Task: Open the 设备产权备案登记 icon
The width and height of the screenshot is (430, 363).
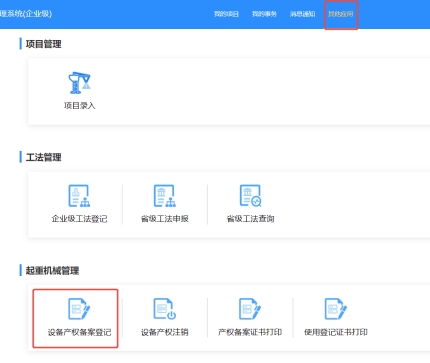Action: (79, 309)
